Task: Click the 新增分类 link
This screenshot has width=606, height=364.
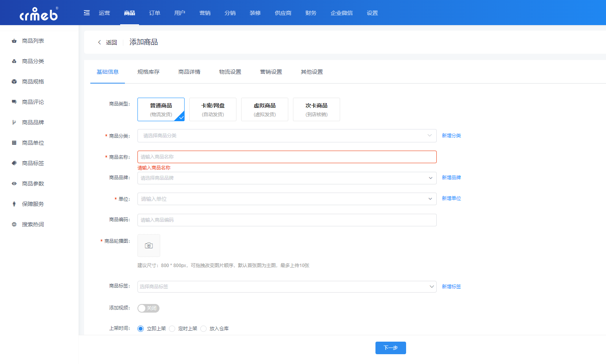Action: click(451, 136)
